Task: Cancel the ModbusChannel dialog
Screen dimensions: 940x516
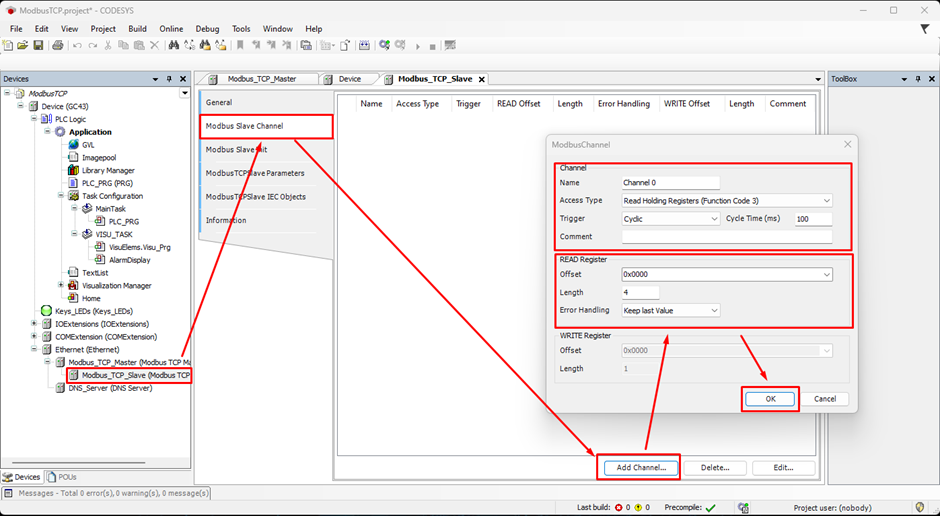Action: coord(825,399)
